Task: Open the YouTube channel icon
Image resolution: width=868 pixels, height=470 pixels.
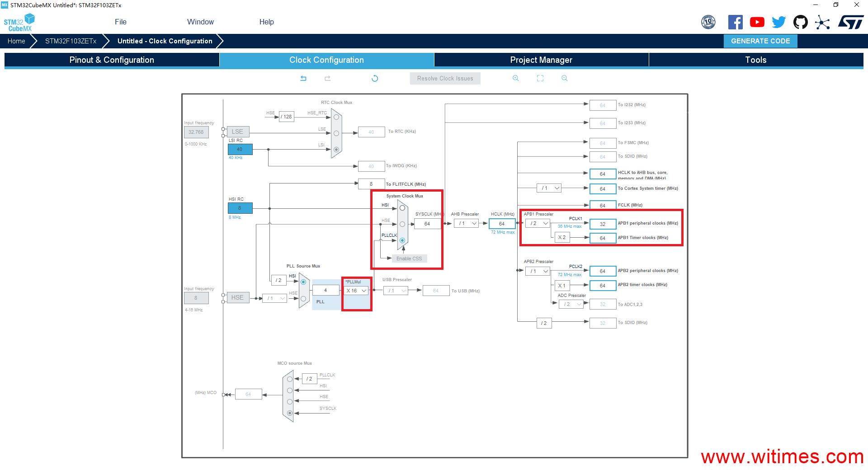Action: 757,22
